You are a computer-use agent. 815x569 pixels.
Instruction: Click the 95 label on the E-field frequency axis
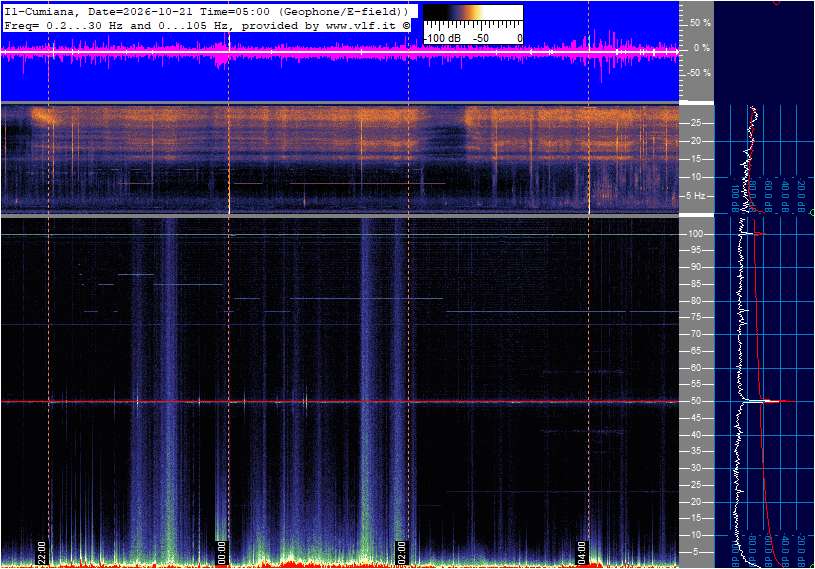pos(696,250)
